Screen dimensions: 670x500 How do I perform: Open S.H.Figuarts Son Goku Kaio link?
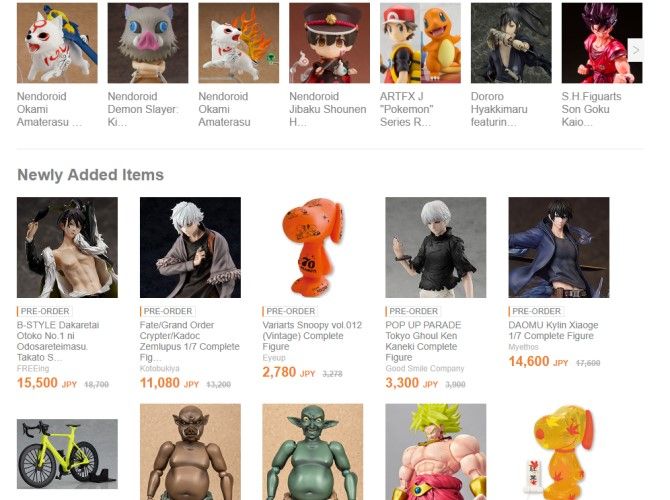point(591,109)
